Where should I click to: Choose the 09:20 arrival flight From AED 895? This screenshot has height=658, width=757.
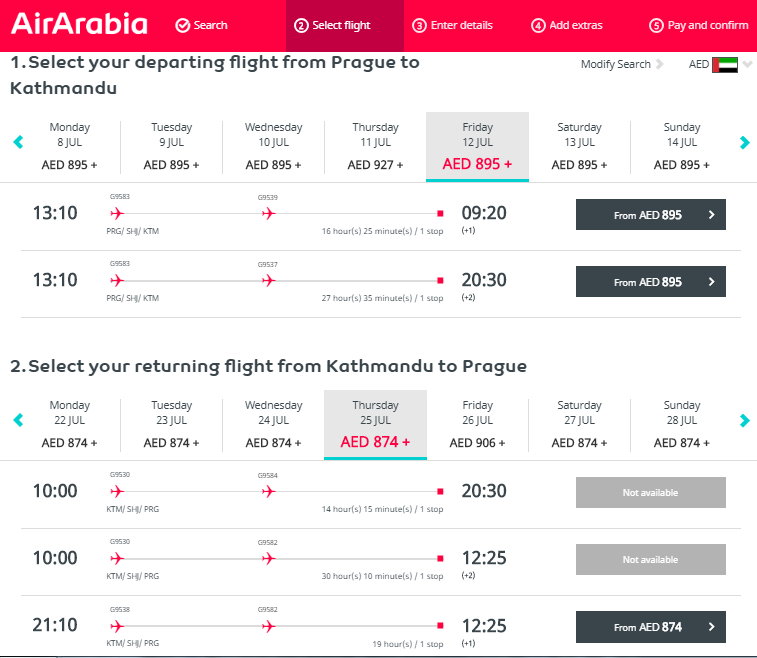[650, 215]
